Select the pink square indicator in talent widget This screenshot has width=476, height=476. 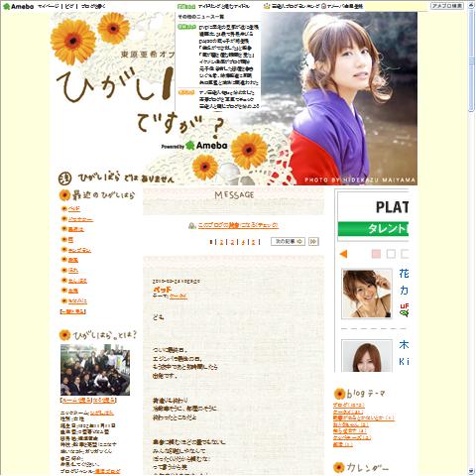coord(376,254)
